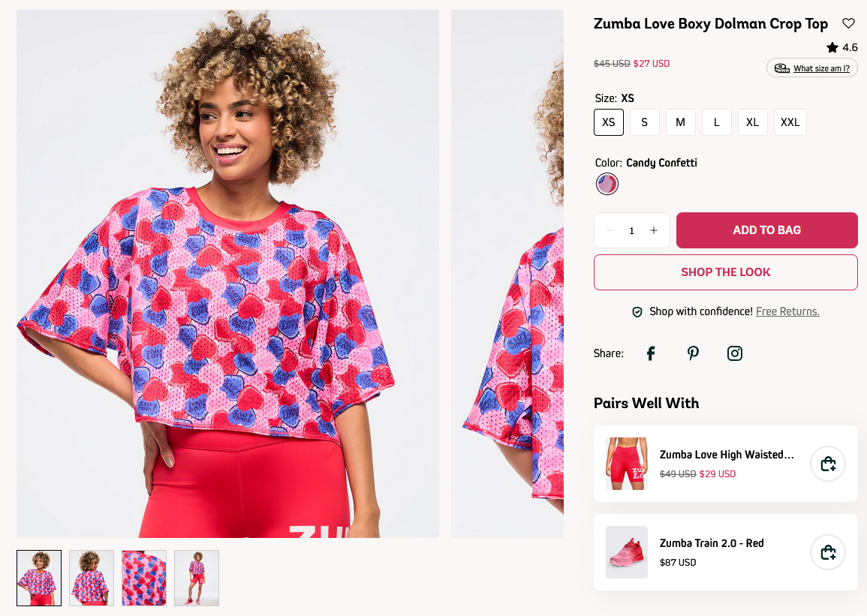Share on Instagram icon

click(735, 353)
